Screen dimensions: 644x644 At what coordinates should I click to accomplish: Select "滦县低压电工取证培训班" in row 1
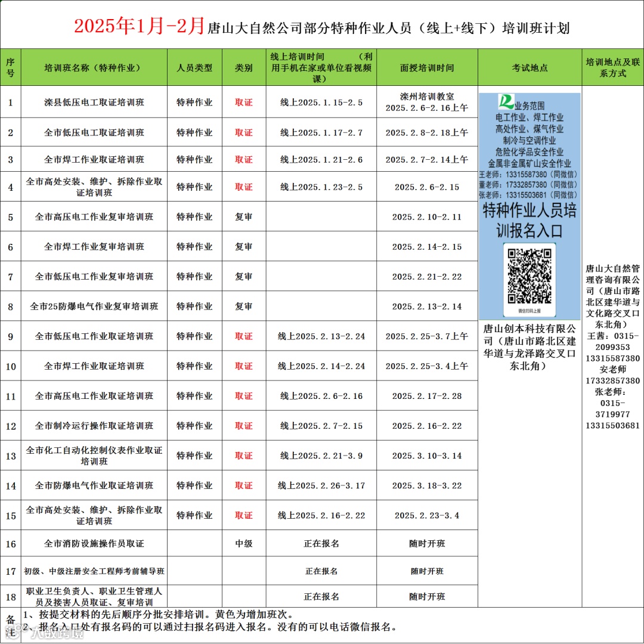94,103
